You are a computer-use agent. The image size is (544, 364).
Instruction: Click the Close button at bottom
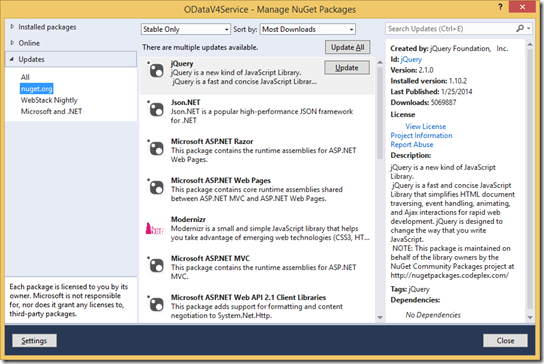(x=505, y=341)
